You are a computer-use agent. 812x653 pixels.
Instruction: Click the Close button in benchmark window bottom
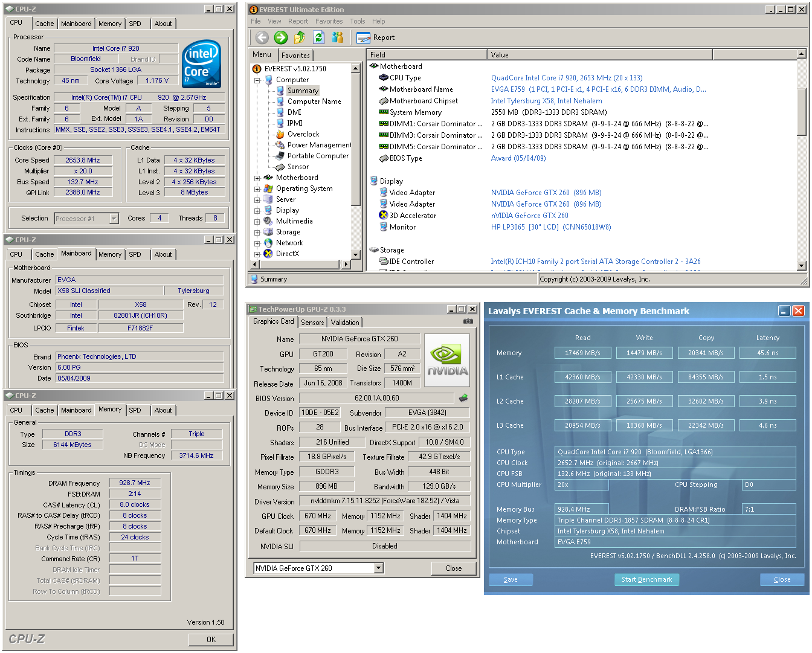(782, 579)
